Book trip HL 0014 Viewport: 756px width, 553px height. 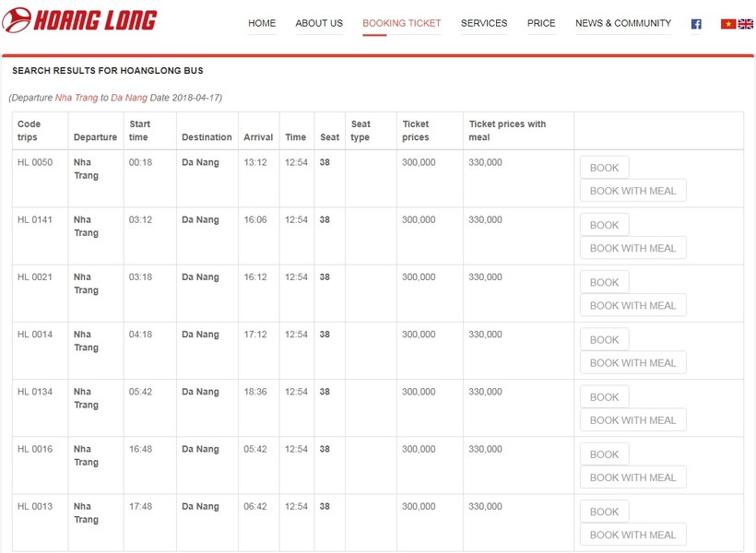pos(604,339)
